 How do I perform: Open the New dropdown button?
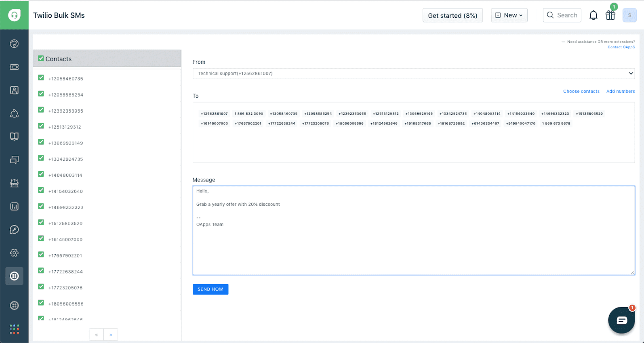coord(509,15)
